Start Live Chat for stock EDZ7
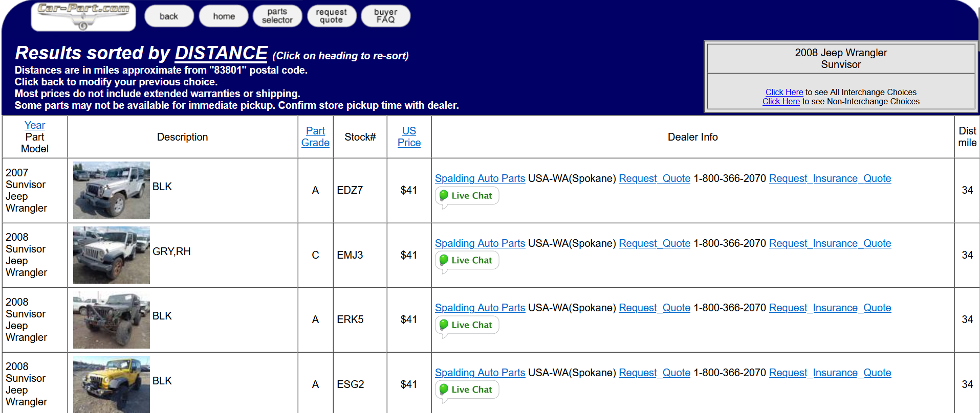The image size is (980, 413). point(467,196)
